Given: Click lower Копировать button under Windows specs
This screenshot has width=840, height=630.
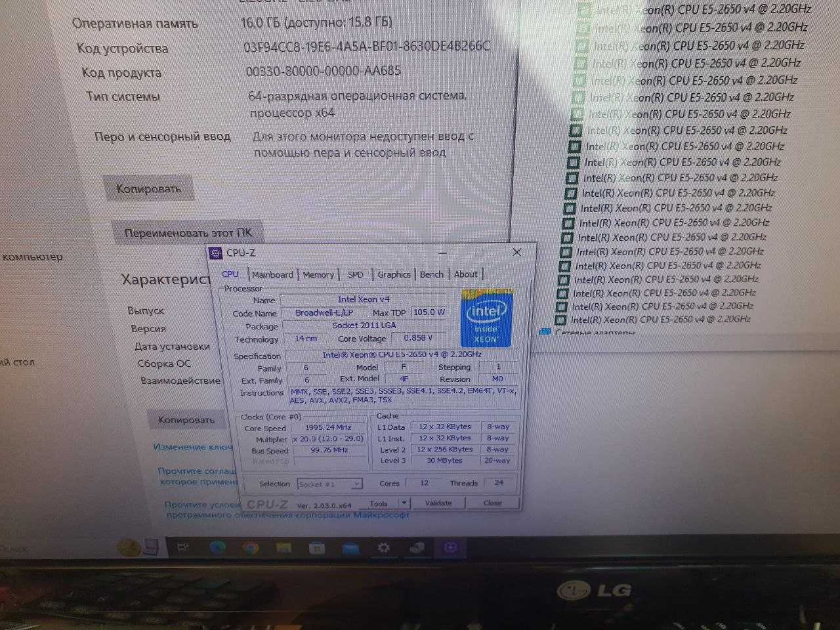Looking at the screenshot, I should pos(186,420).
